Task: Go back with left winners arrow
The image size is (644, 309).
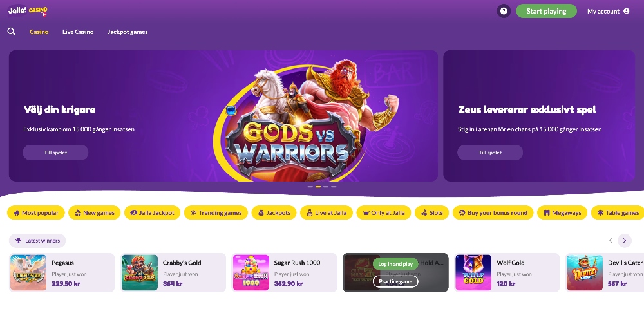Action: point(611,241)
